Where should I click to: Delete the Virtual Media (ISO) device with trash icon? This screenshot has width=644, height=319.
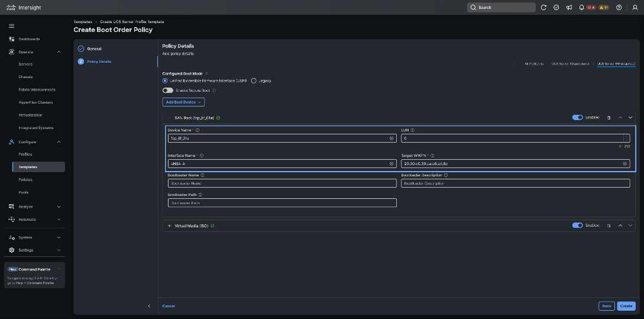tap(609, 225)
